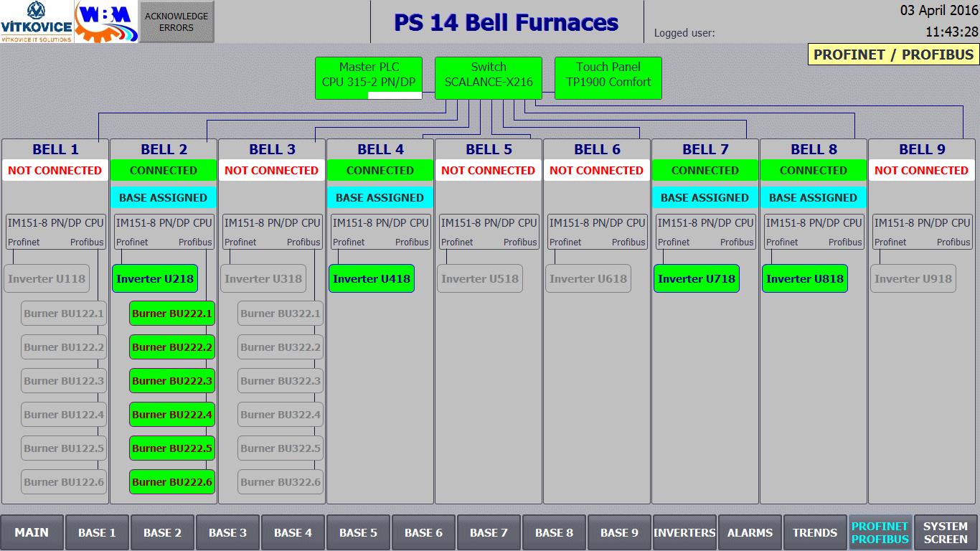Open Burner BU222.3 device
The image size is (980, 551).
[x=172, y=380]
